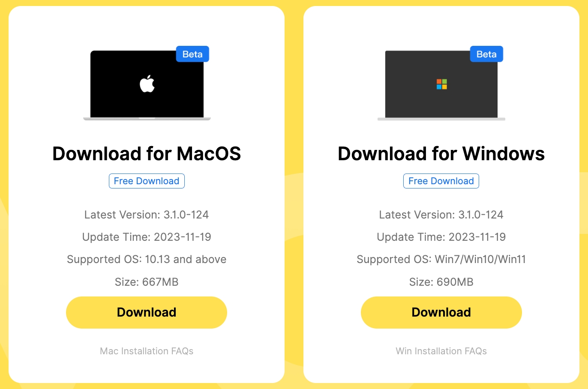Click the Windows logo on the laptop
The width and height of the screenshot is (588, 389).
pyautogui.click(x=441, y=84)
